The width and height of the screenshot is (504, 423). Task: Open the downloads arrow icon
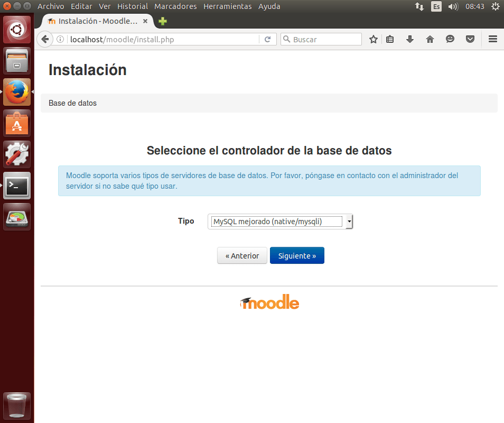[410, 39]
